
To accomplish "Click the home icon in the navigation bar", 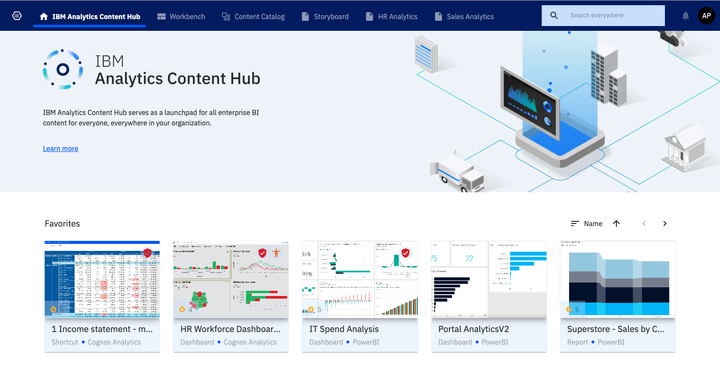I will (44, 17).
